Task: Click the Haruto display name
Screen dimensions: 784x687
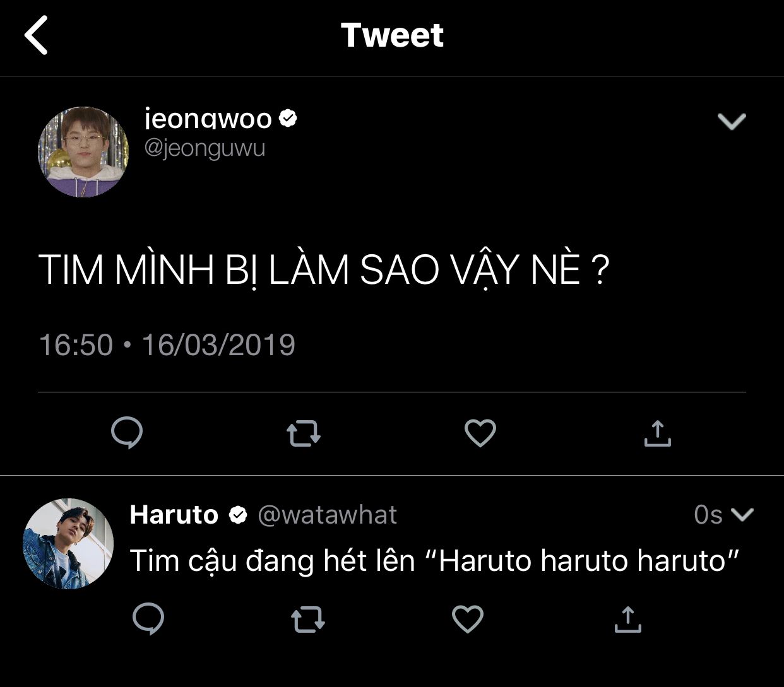Action: pos(174,515)
